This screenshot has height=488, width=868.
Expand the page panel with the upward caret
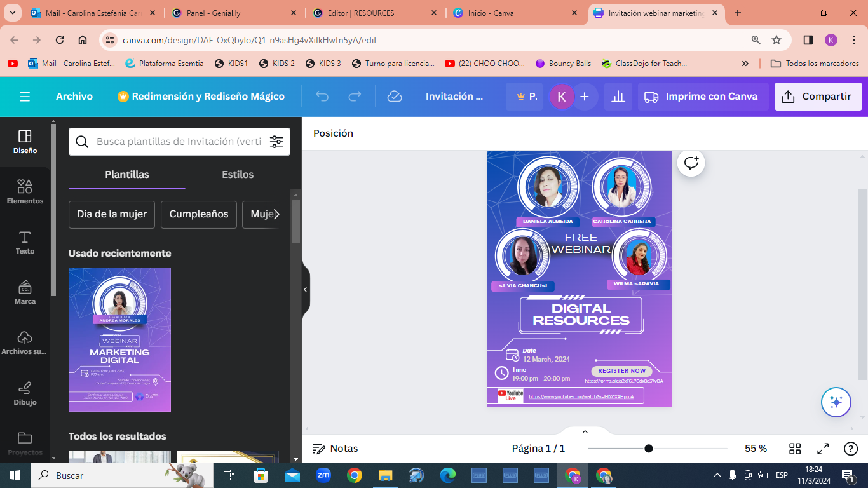585,431
